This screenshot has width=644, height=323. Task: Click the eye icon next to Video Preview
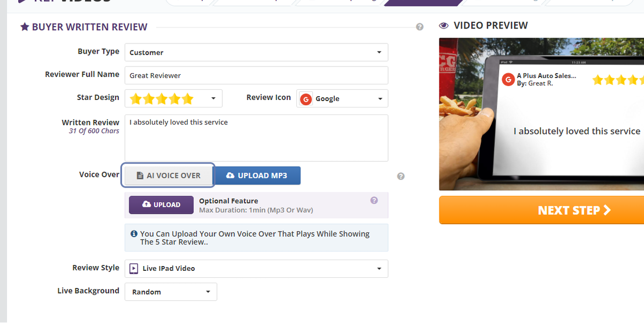pyautogui.click(x=443, y=25)
